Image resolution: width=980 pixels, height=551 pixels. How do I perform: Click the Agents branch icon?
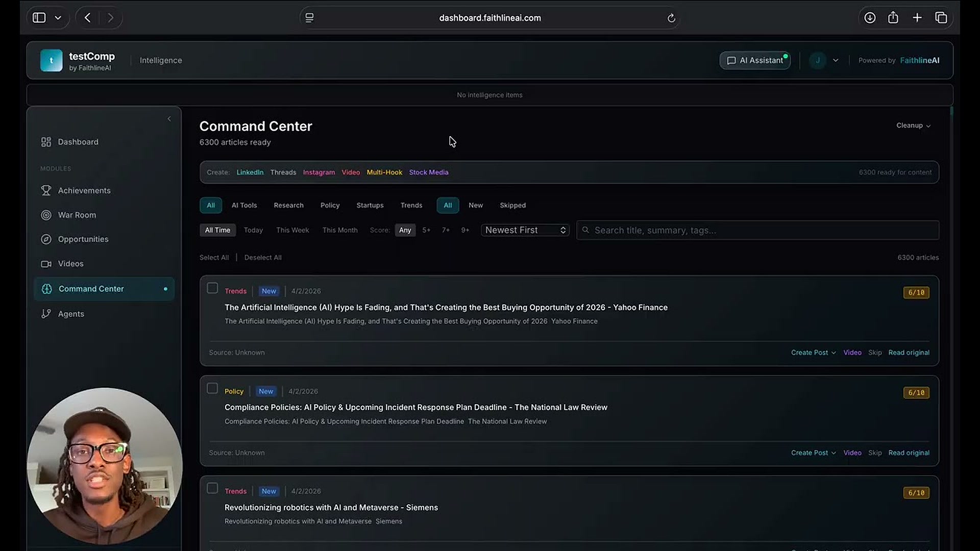click(x=46, y=314)
